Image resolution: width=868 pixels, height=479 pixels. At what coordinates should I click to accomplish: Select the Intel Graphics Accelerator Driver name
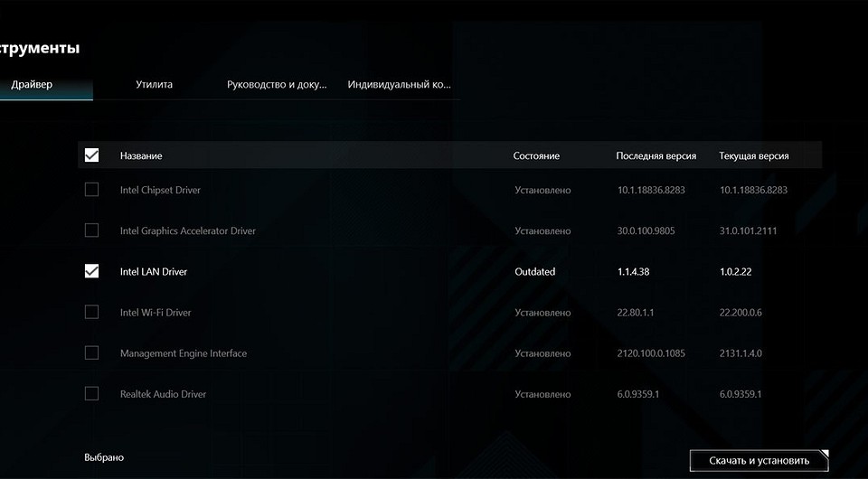coord(188,230)
